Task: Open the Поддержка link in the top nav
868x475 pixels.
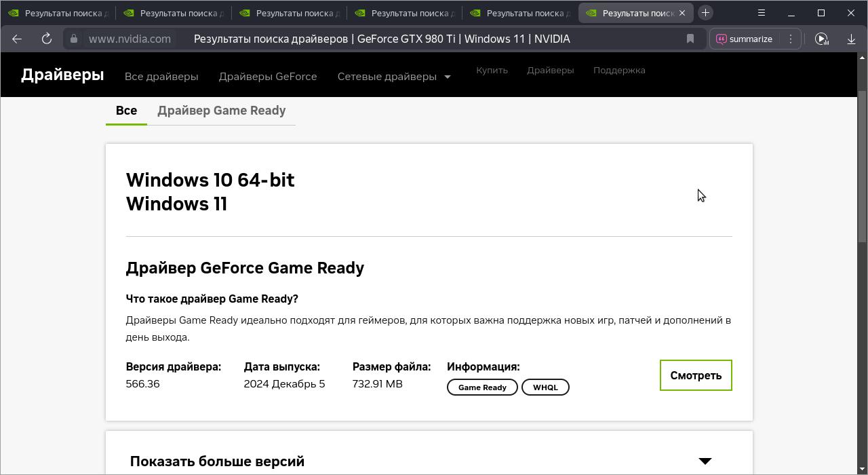Action: click(619, 70)
